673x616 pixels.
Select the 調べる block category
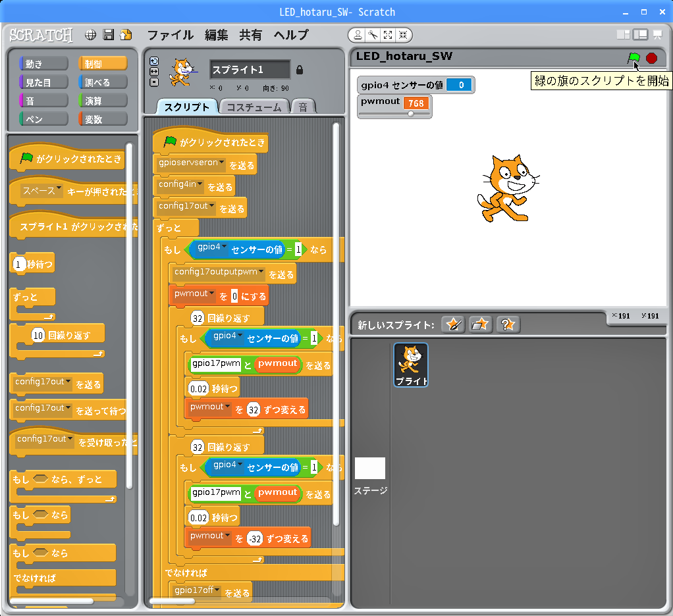coord(103,82)
